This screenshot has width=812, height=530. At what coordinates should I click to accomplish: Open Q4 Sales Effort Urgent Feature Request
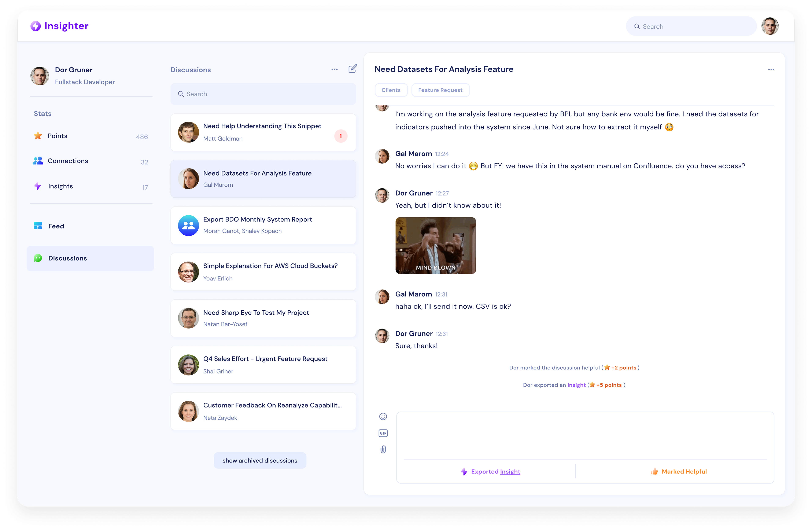point(263,365)
